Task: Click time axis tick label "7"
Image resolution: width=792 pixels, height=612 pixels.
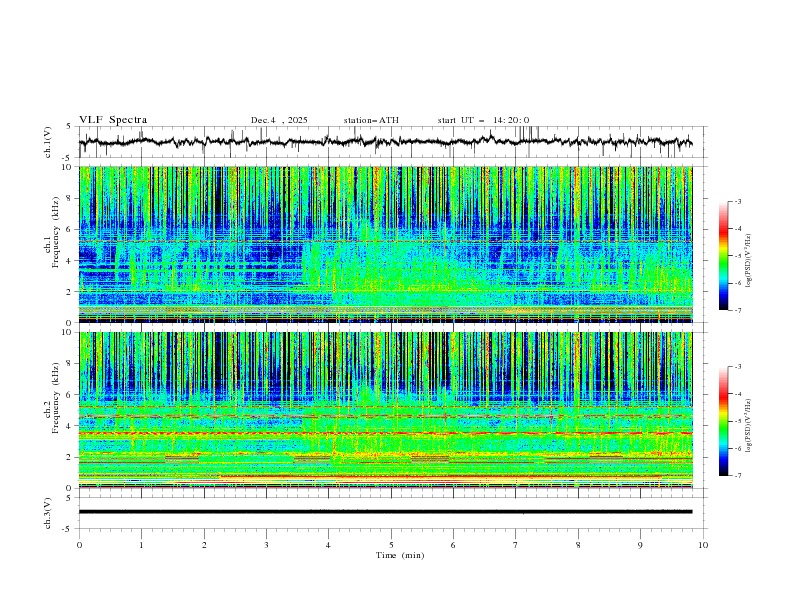Action: click(516, 545)
